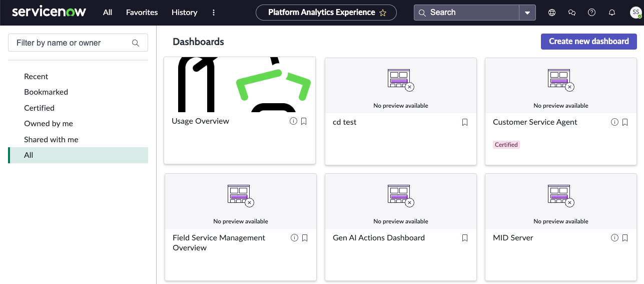This screenshot has width=644, height=284.
Task: Open the three-dot more menu
Action: 214,13
